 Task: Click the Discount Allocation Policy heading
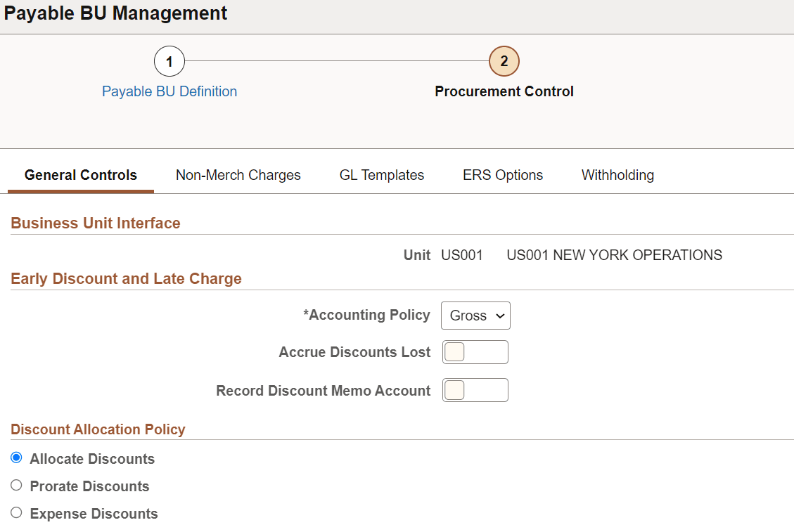tap(98, 429)
